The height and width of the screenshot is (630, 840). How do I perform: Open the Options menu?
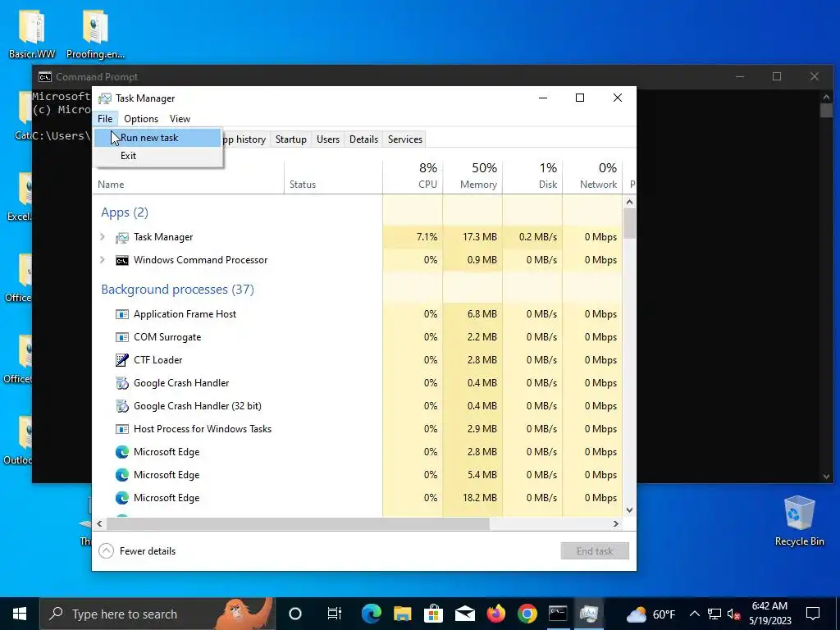pyautogui.click(x=141, y=119)
